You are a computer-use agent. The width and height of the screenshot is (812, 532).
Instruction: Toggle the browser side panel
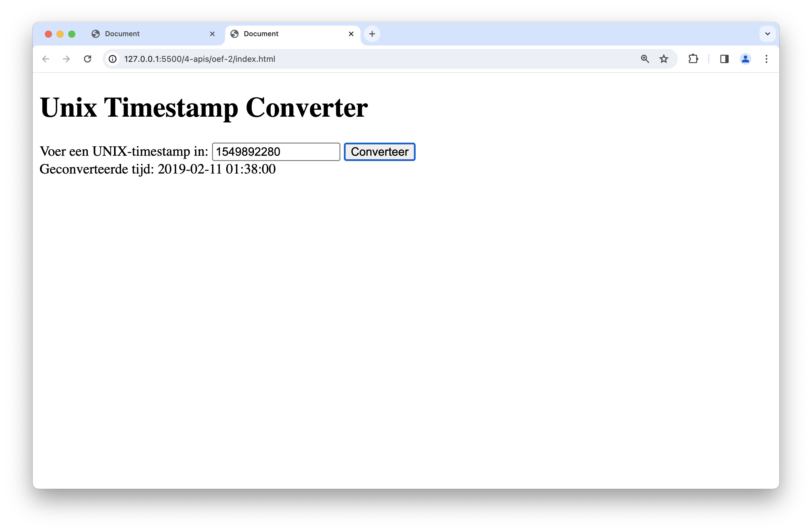724,59
